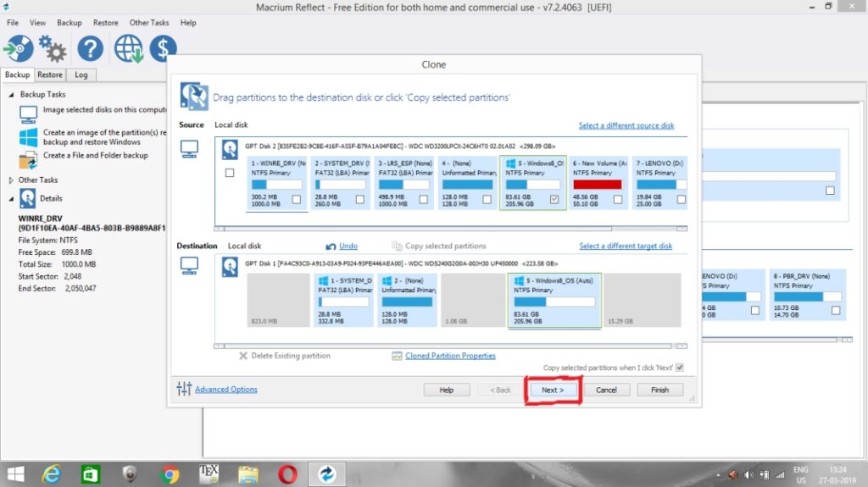Open the Advanced Options link
This screenshot has width=868, height=487.
(x=225, y=389)
